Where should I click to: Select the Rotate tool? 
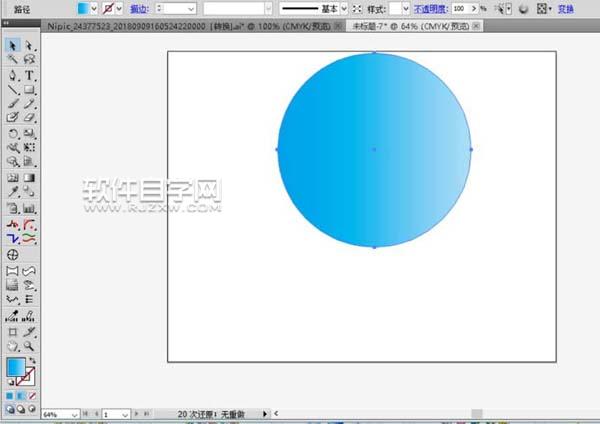[x=13, y=134]
